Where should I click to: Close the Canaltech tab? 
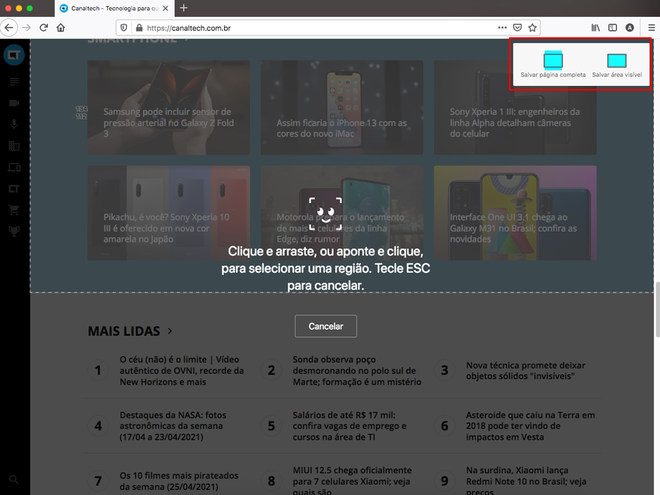pyautogui.click(x=166, y=8)
